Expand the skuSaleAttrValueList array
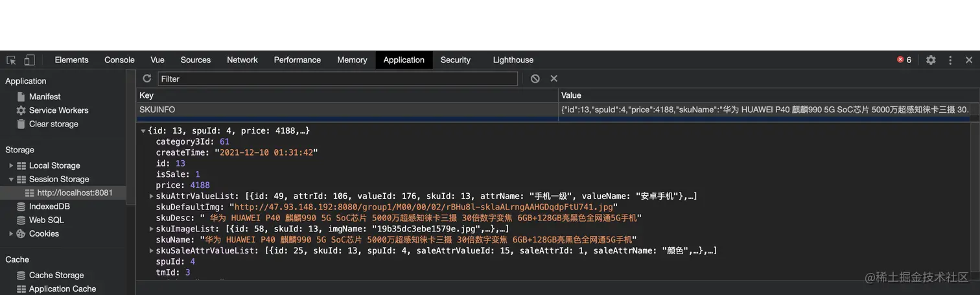Image resolution: width=980 pixels, height=295 pixels. point(152,250)
